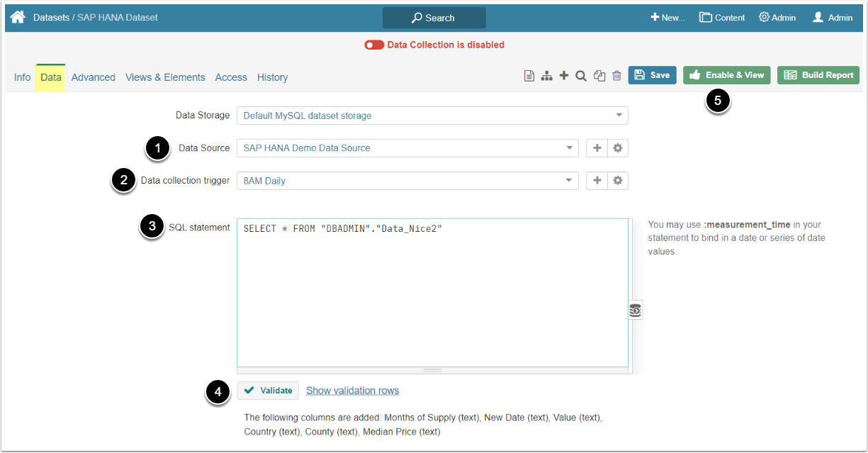Click Build Report button
The height and width of the screenshot is (453, 868).
(x=818, y=75)
